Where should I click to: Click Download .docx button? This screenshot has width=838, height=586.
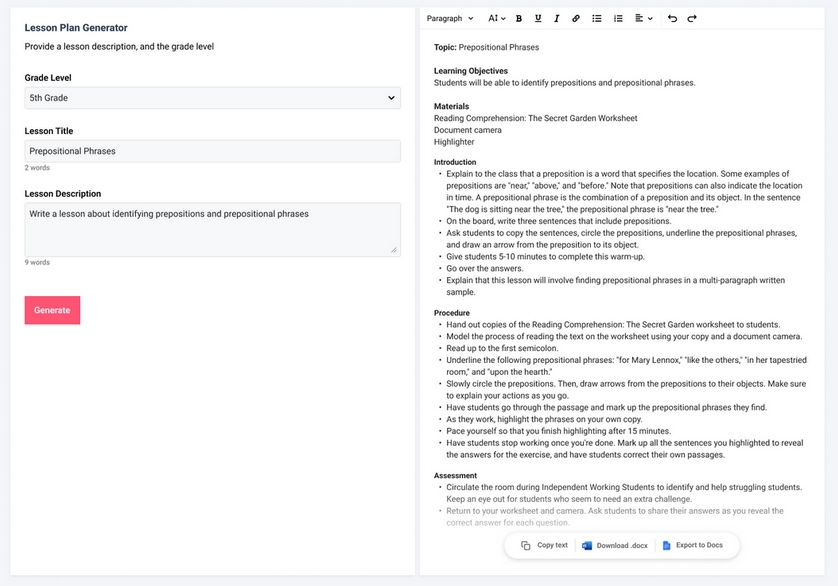tap(615, 545)
